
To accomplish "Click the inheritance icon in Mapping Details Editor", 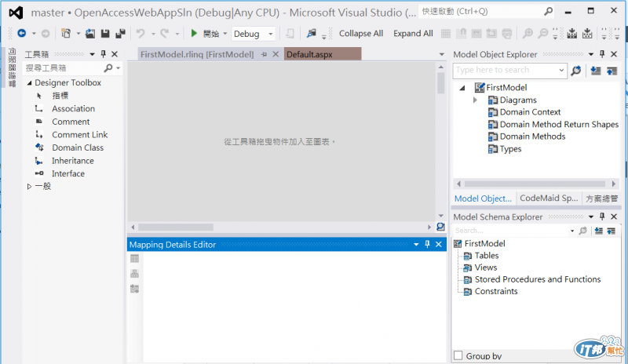I will 134,274.
